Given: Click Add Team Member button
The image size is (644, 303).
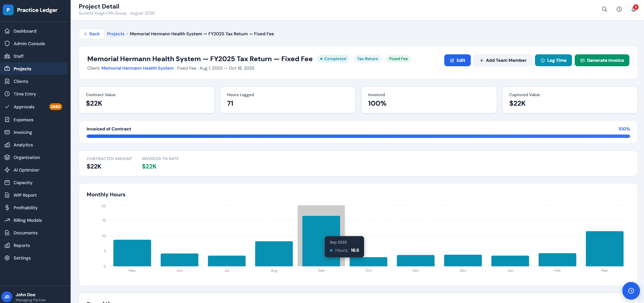Looking at the screenshot, I should pyautogui.click(x=503, y=60).
